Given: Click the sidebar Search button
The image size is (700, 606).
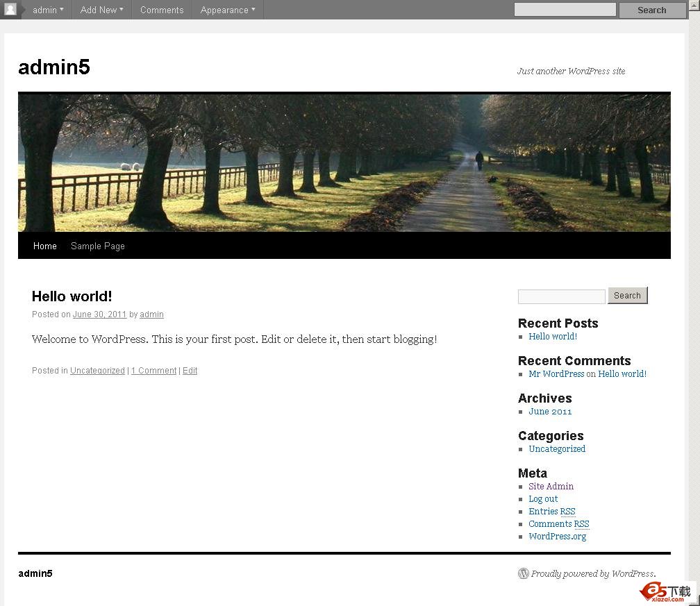Looking at the screenshot, I should [x=627, y=296].
